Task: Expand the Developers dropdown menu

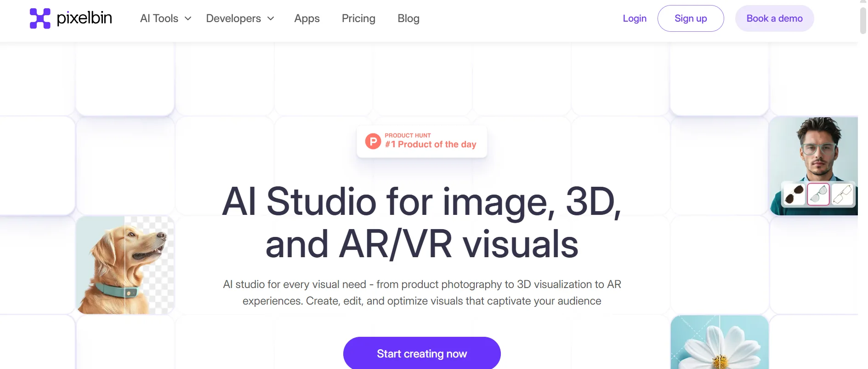Action: [240, 18]
